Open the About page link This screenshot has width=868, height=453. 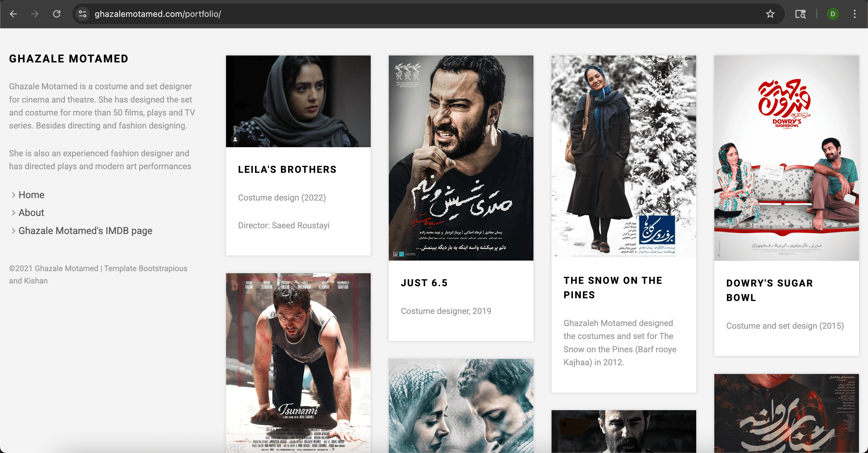click(x=31, y=213)
